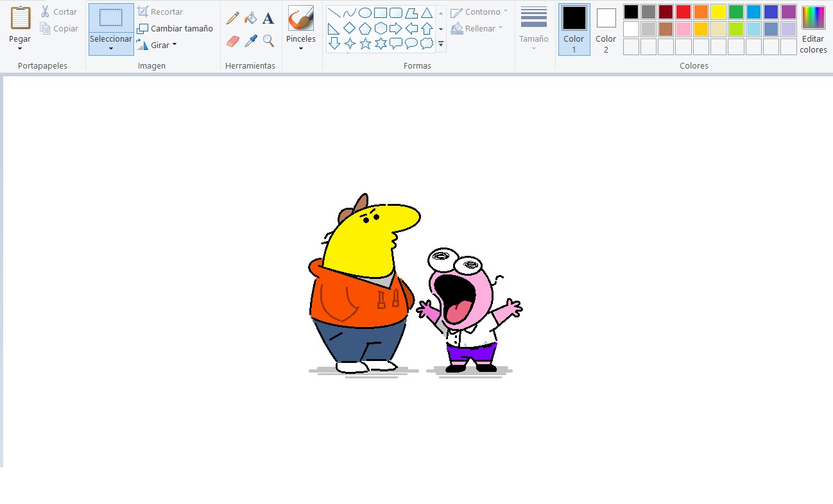
Task: Pick the lavender palette swatch
Action: click(788, 29)
